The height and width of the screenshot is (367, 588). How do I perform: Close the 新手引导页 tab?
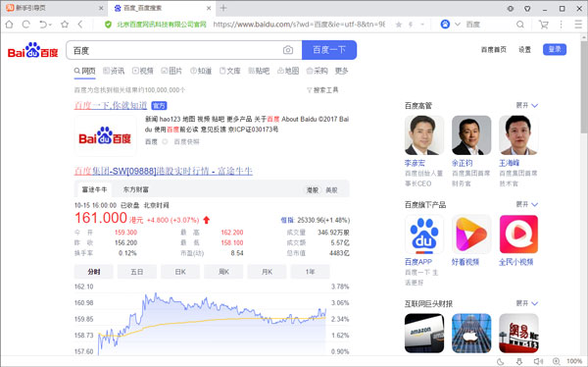coord(101,8)
